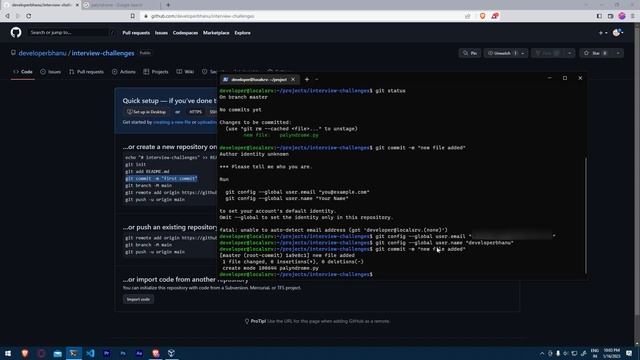Click the browser profile avatar icon
This screenshot has width=640, height=360.
(622, 16)
